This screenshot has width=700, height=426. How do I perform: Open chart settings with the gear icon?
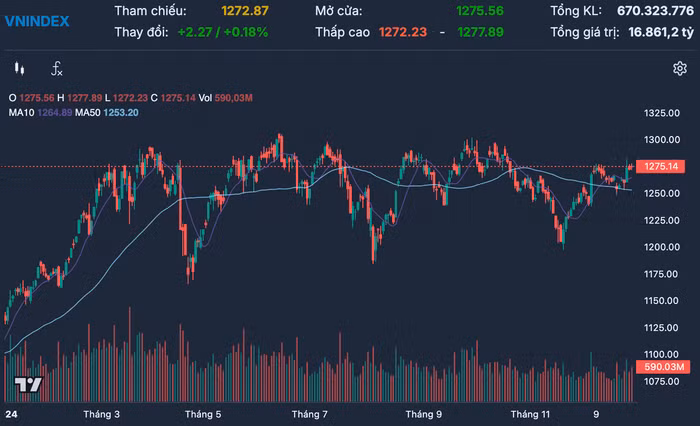pyautogui.click(x=680, y=69)
